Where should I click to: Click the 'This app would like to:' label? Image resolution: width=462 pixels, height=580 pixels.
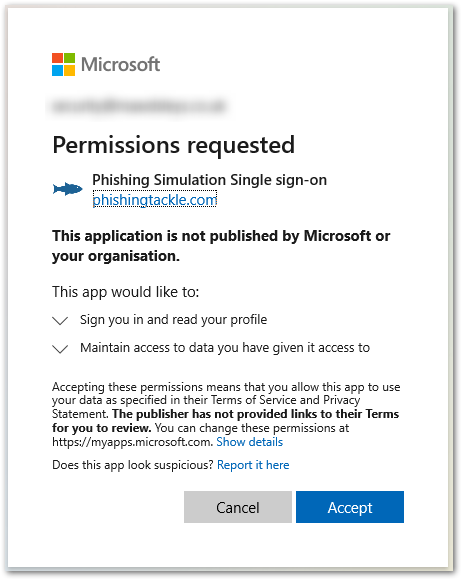click(126, 292)
